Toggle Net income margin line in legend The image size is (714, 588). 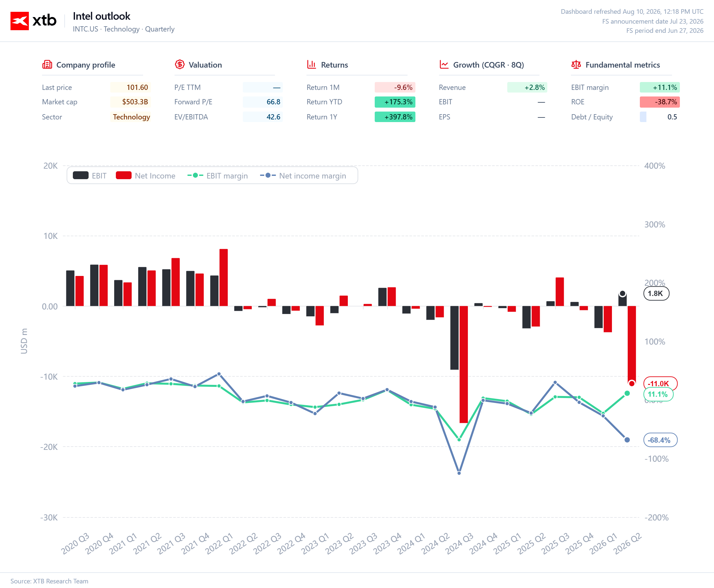click(x=303, y=176)
